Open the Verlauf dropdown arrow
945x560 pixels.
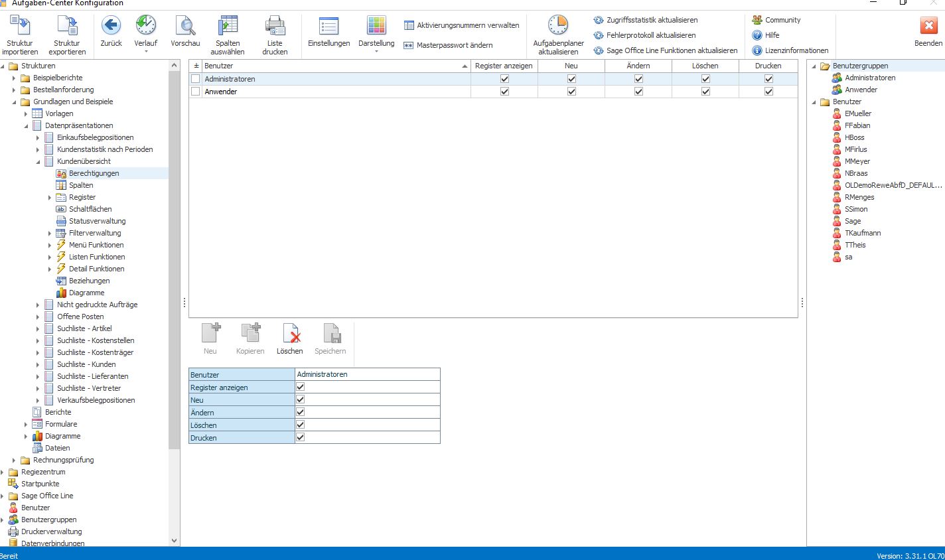click(x=146, y=52)
